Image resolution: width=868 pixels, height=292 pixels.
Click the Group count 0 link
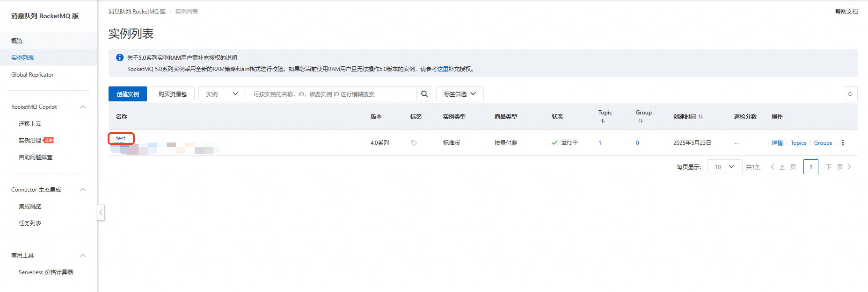coord(637,143)
